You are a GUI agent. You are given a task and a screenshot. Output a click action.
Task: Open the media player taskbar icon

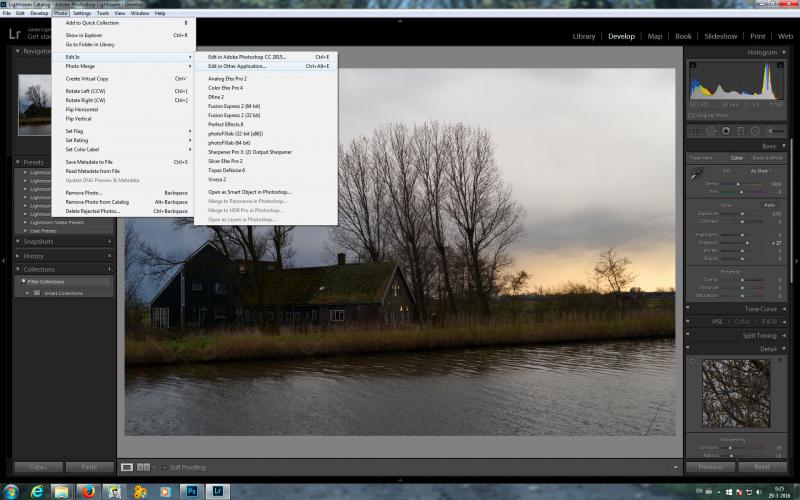165,491
